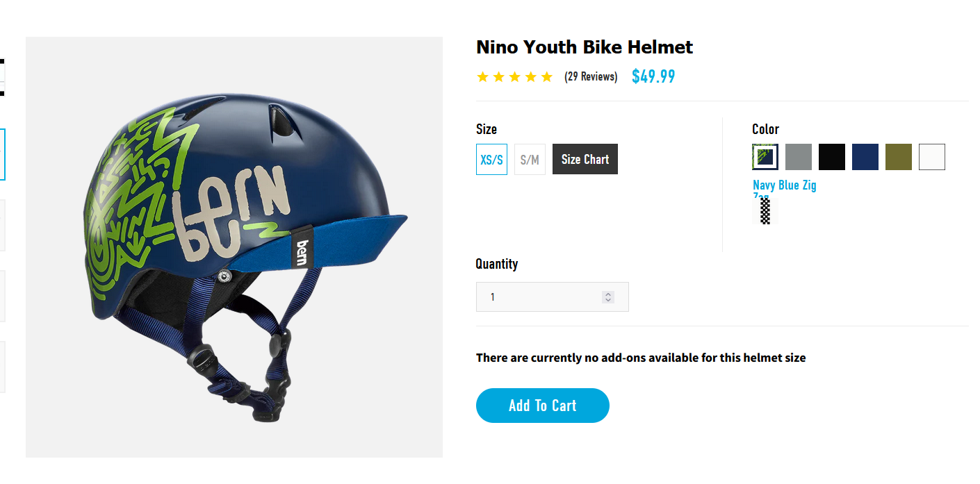Select the olive green color swatch
Viewport: 980px width, 484px height.
[x=898, y=156]
